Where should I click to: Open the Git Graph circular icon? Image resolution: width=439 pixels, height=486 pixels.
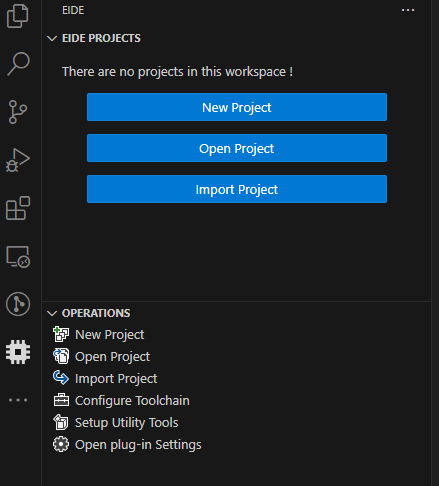[18, 304]
